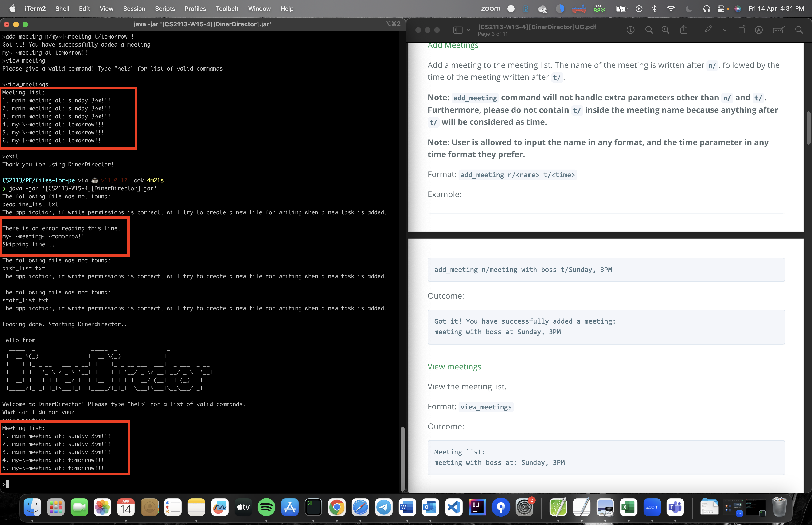Open the Toolbelt menu

pyautogui.click(x=227, y=9)
